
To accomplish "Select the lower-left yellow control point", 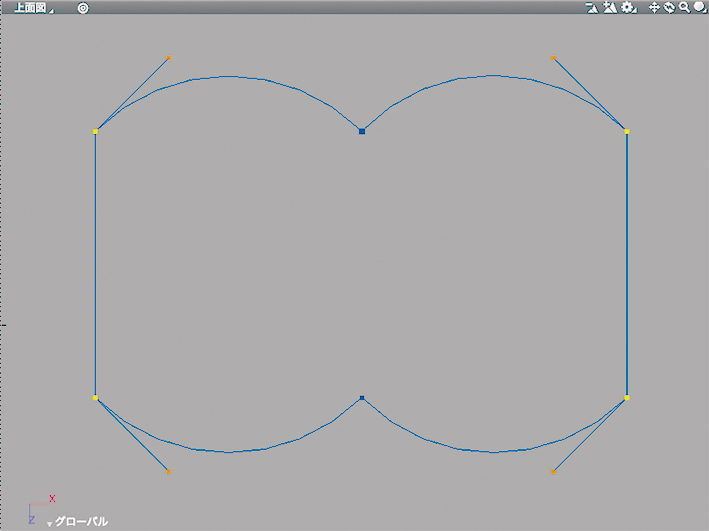I will pos(95,398).
